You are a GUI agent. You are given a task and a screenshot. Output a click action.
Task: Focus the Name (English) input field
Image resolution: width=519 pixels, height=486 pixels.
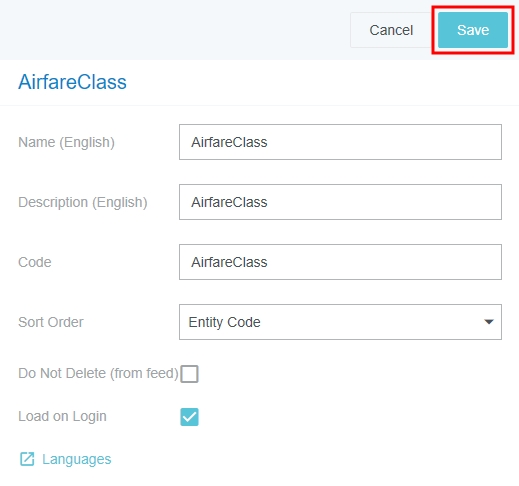340,142
